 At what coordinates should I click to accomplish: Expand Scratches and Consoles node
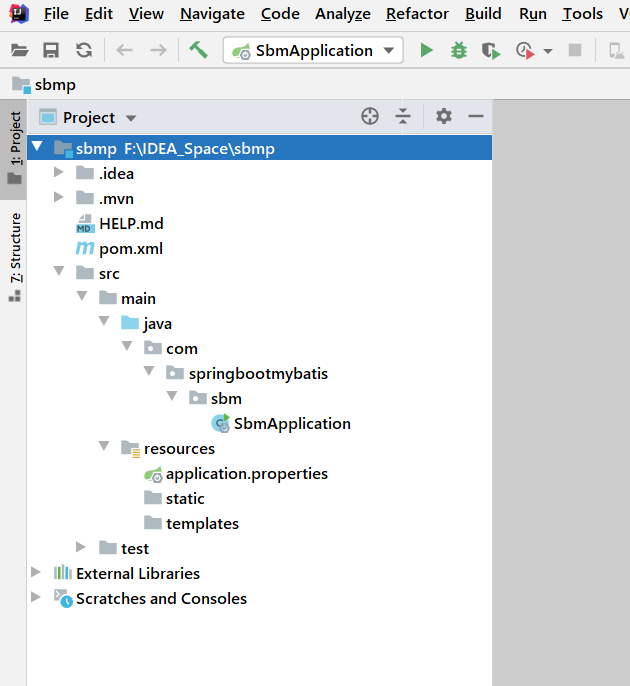tap(36, 596)
